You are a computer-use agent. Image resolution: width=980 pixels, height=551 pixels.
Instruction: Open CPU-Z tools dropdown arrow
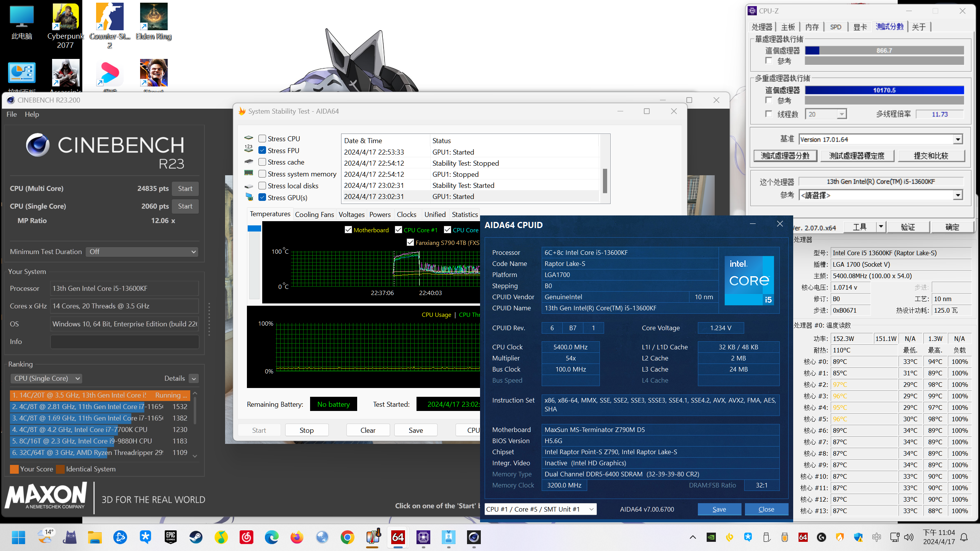pos(881,227)
